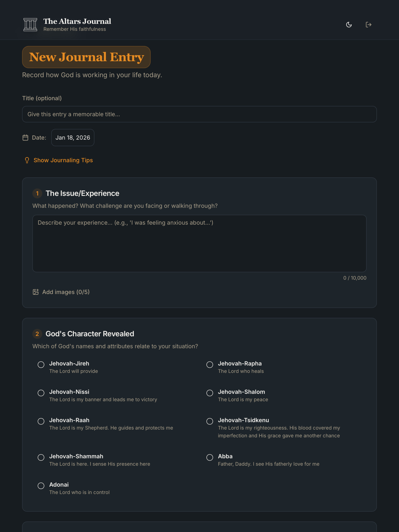Image resolution: width=399 pixels, height=532 pixels.
Task: Click the Describe your experience text area
Action: pyautogui.click(x=199, y=243)
